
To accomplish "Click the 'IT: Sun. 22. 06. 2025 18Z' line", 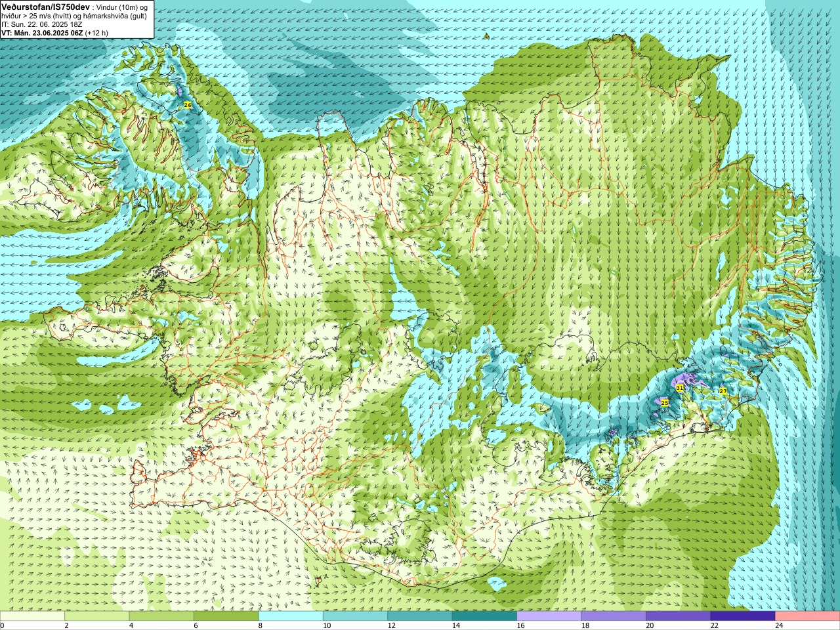I will point(41,24).
